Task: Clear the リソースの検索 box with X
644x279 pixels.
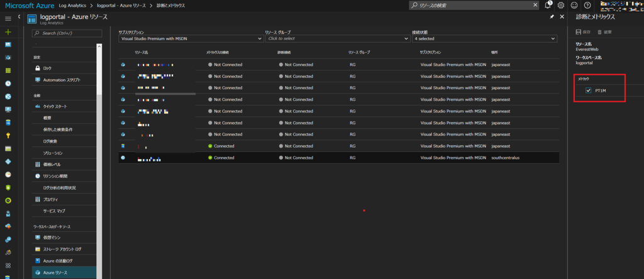Action: 535,5
